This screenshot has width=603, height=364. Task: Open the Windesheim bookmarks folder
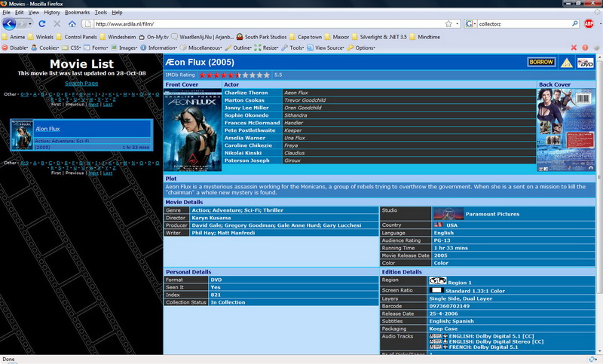[118, 37]
